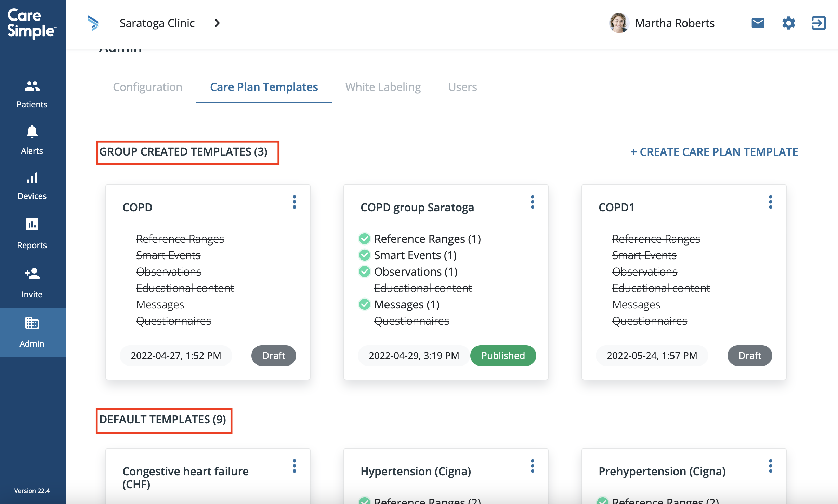
Task: Expand Saratoga Clinic chevron arrow
Action: point(217,23)
